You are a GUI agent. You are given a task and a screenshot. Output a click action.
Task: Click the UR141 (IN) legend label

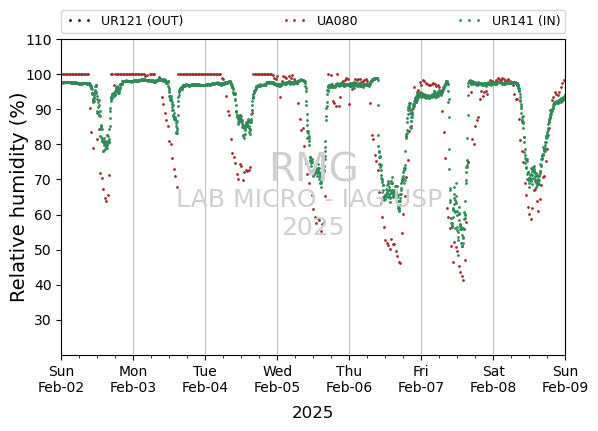tap(526, 21)
